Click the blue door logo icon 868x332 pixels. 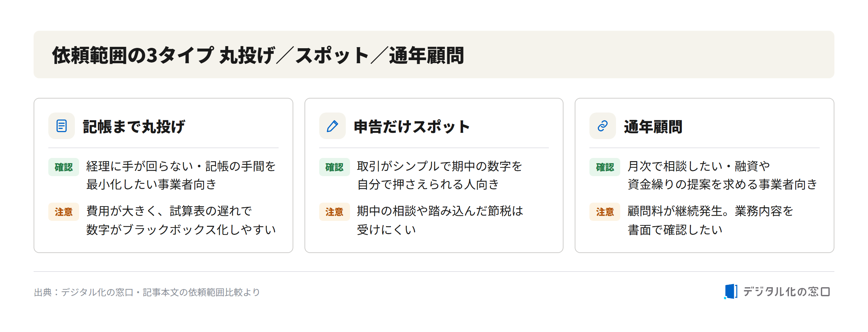pyautogui.click(x=730, y=291)
